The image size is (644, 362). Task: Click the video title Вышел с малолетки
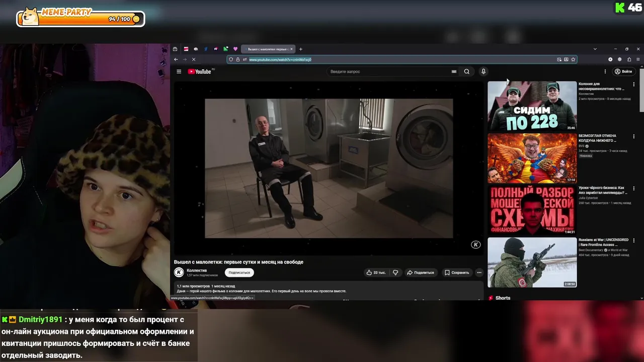click(x=238, y=262)
